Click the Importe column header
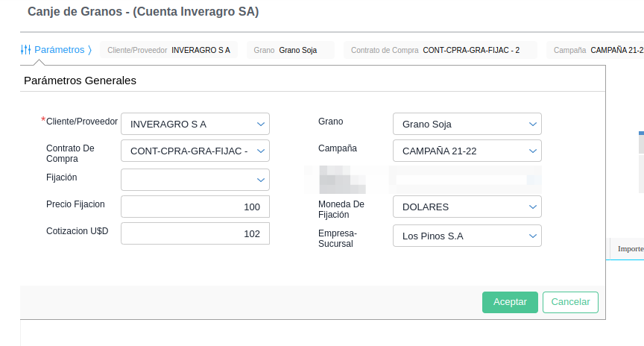 click(630, 249)
